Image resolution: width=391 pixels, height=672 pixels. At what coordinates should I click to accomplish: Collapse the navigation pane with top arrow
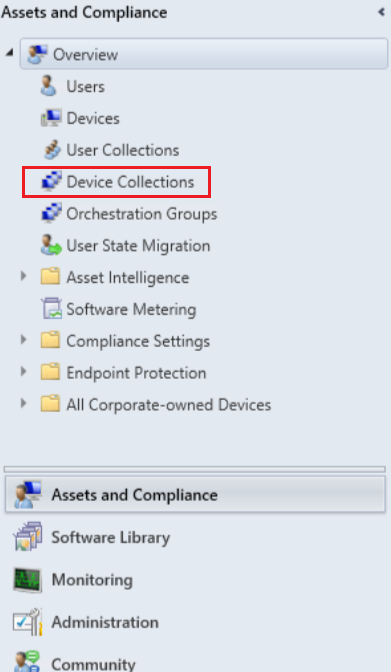pos(381,12)
